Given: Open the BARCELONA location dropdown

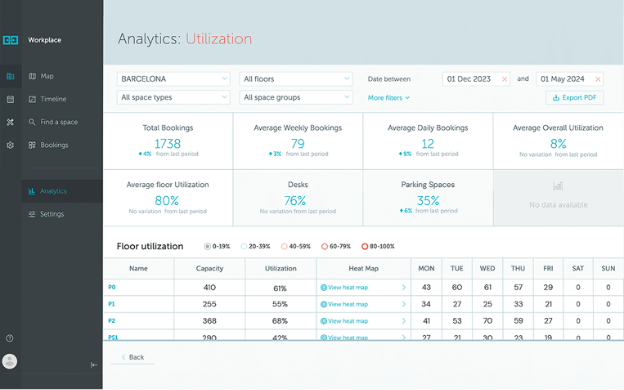Looking at the screenshot, I should point(174,79).
